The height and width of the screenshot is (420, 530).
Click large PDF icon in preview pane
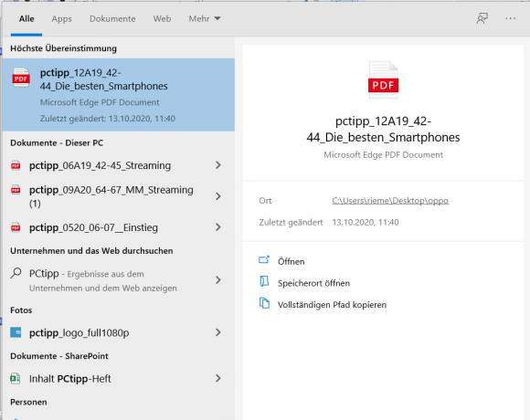pyautogui.click(x=383, y=80)
